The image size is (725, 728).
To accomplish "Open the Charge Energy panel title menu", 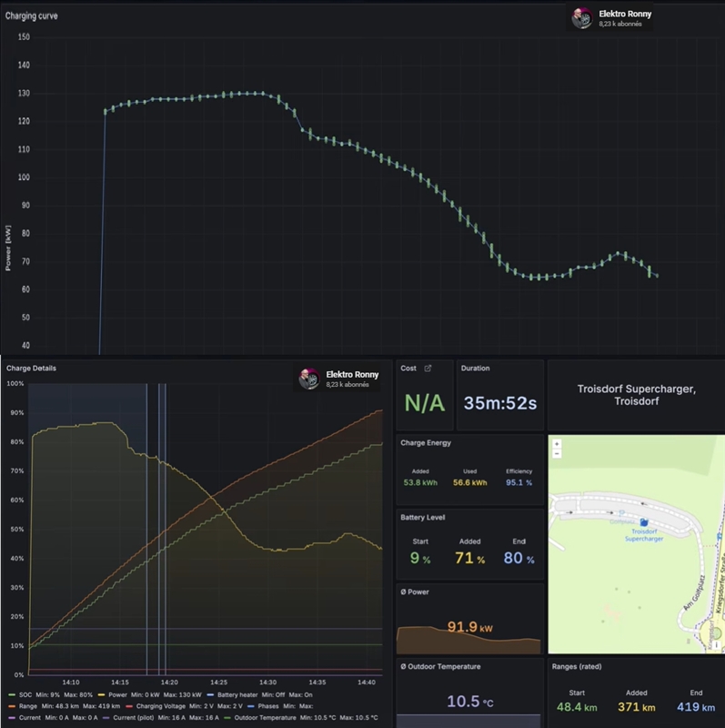I will [x=425, y=443].
